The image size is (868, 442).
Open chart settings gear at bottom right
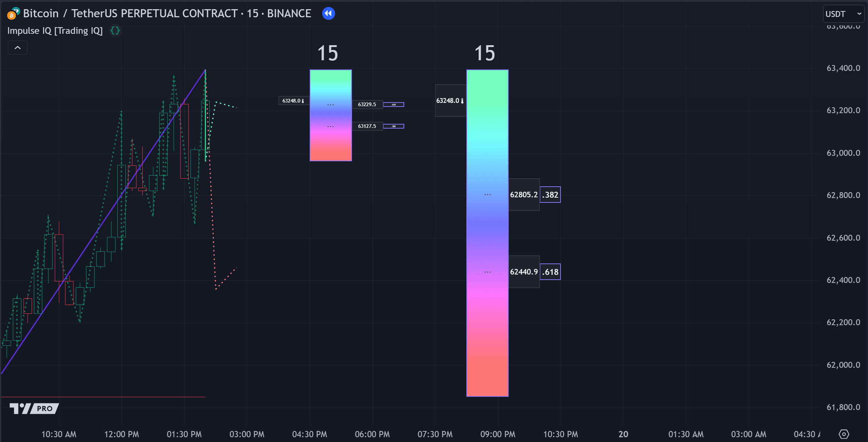coord(844,434)
